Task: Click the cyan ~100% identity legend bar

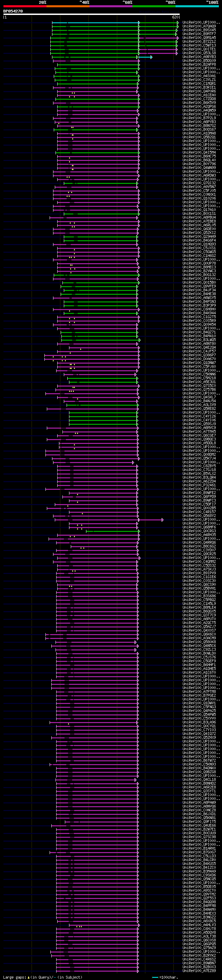Action: click(197, 6)
